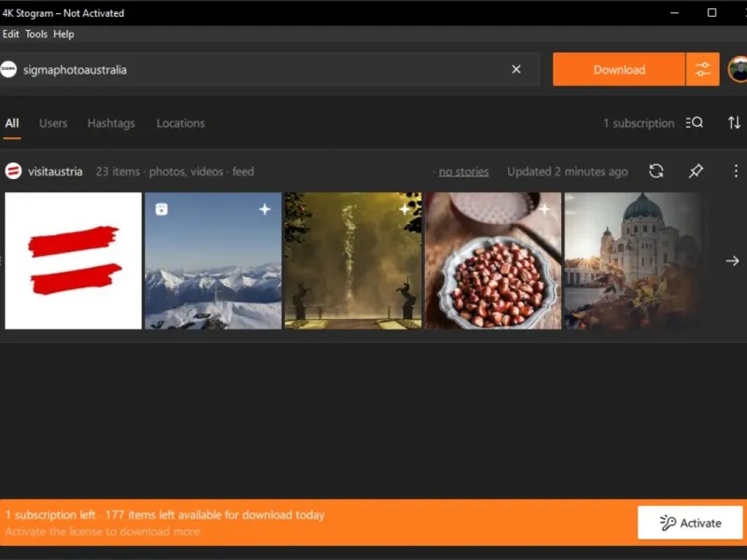This screenshot has height=560, width=747.
Task: Maximize the 4K Stogram window
Action: (712, 13)
